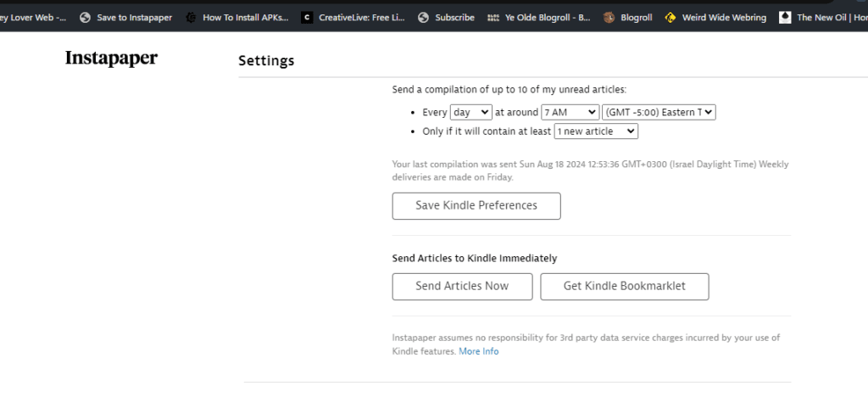This screenshot has width=868, height=397.
Task: Click the Weird Wide Webring favicon
Action: (x=670, y=18)
